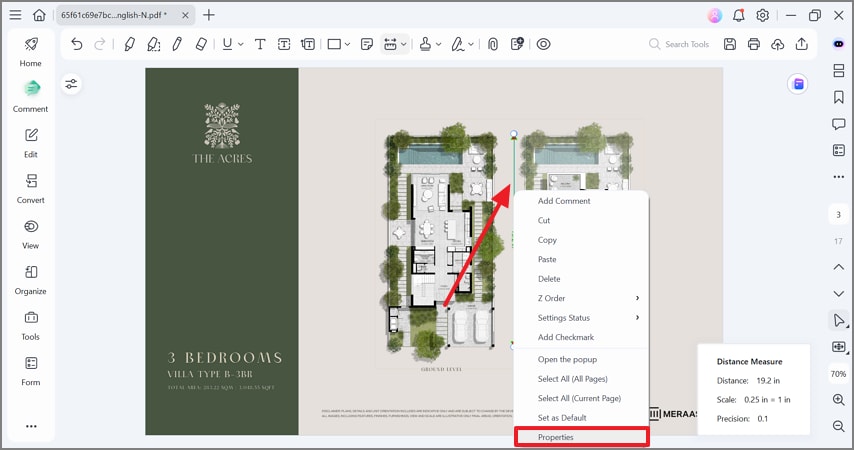Open the Organize sidebar section
The image size is (854, 450).
click(x=30, y=279)
